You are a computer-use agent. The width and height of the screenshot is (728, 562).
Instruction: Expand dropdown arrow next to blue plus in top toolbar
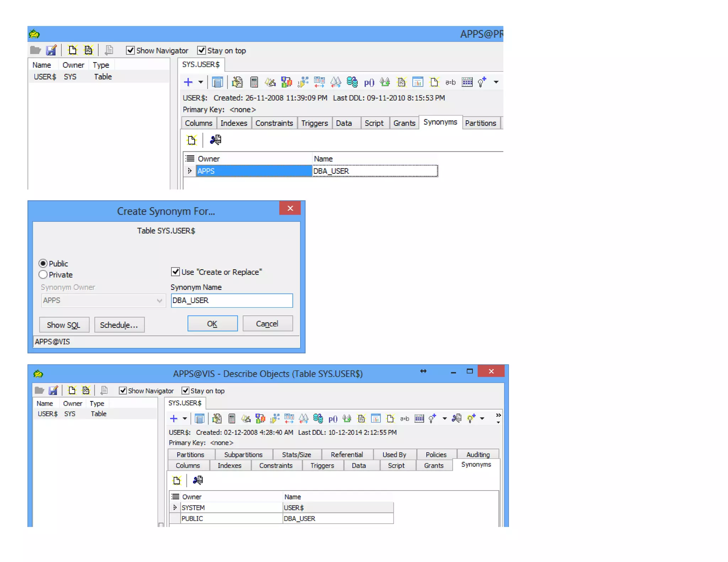200,82
